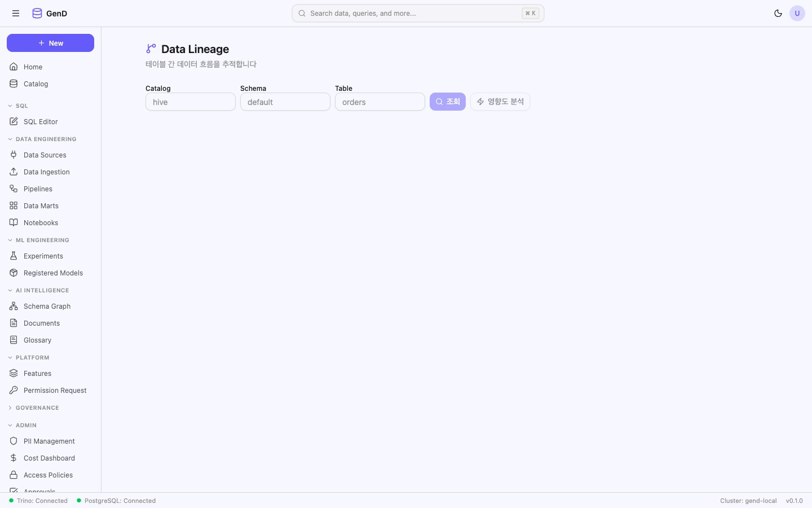Click the Table input showing orders placeholder
This screenshot has width=812, height=508.
379,102
